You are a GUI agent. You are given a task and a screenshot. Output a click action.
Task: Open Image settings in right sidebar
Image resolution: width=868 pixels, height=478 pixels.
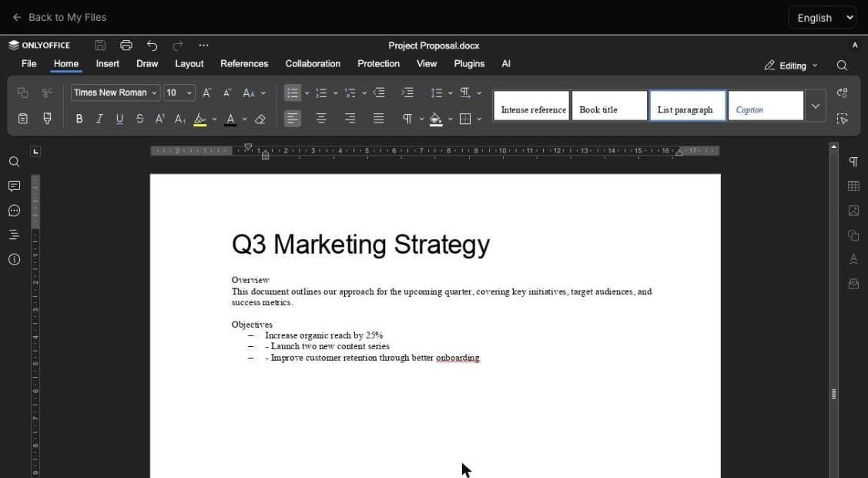click(853, 210)
